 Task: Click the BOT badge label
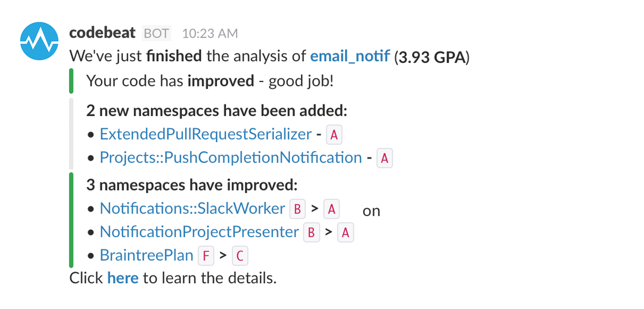coord(156,33)
